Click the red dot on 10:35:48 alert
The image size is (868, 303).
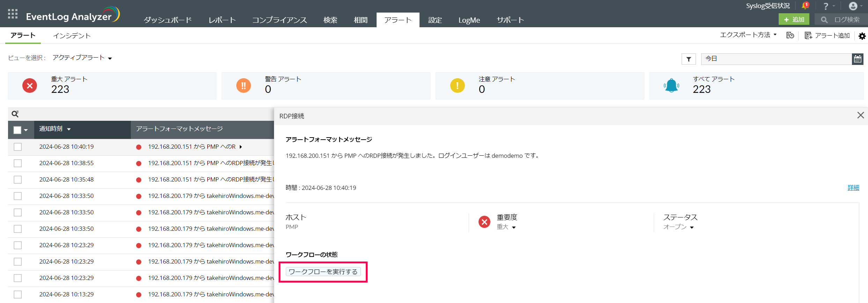[139, 180]
